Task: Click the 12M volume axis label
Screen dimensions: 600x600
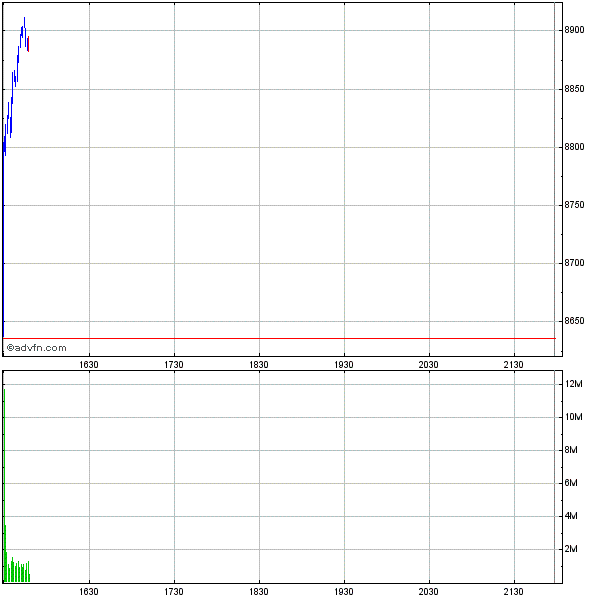Action: pos(573,384)
